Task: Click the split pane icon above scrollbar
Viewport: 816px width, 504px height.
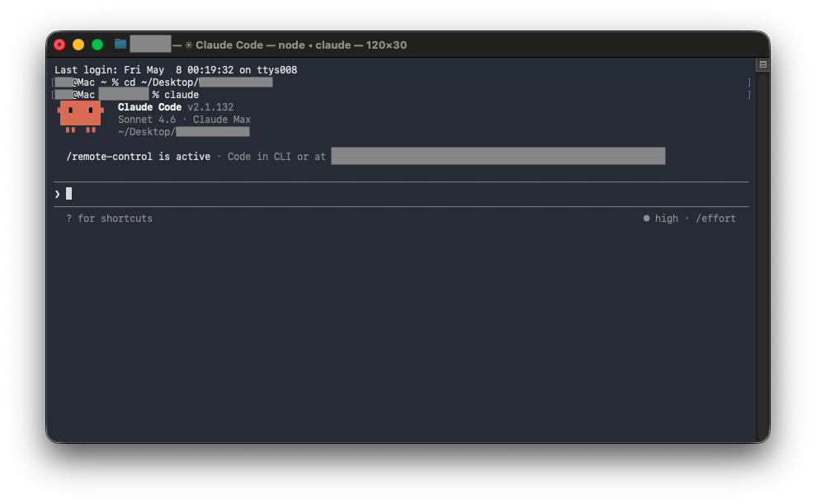Action: pyautogui.click(x=762, y=64)
